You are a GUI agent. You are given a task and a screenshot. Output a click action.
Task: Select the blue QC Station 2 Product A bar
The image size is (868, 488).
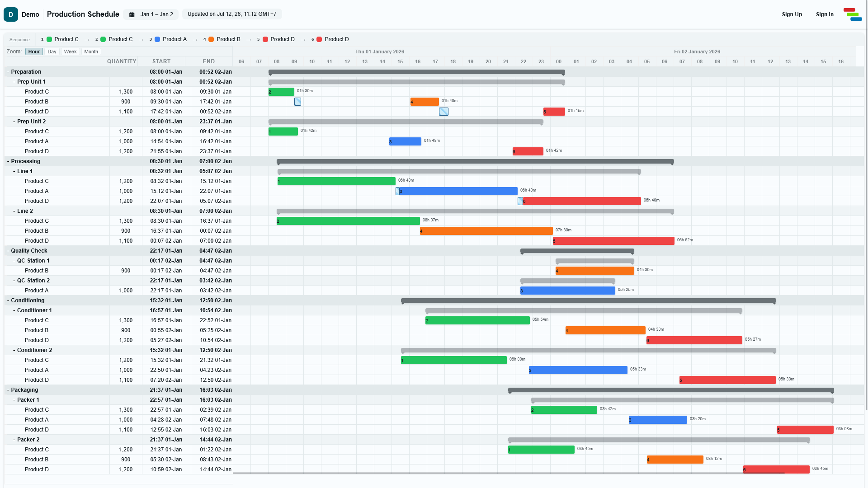coord(568,291)
